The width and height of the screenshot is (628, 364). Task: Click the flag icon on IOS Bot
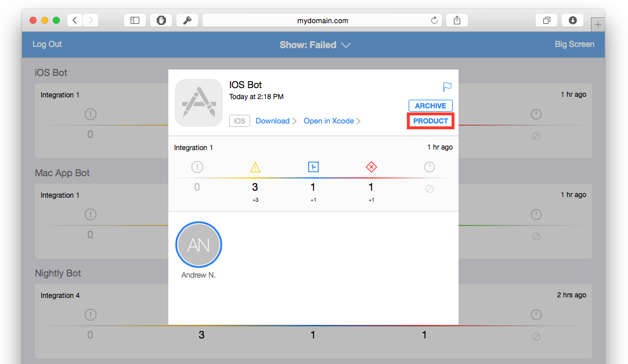coord(447,86)
